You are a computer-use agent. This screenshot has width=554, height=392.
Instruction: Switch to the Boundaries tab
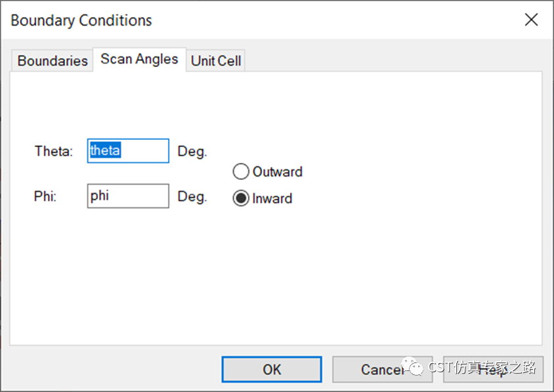[53, 61]
